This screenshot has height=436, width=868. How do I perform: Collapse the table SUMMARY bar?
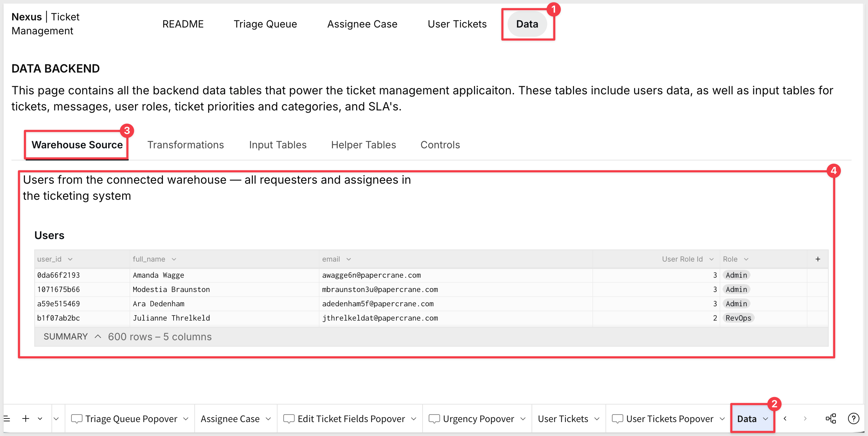point(98,337)
